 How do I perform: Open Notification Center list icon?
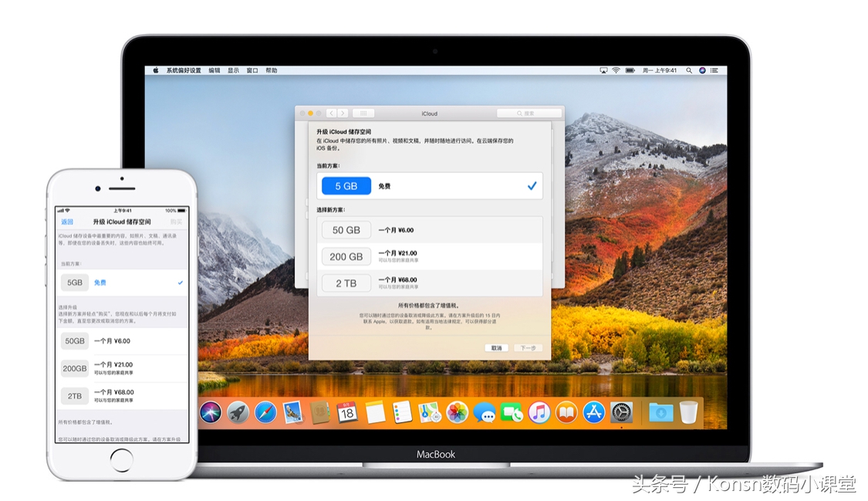[714, 70]
